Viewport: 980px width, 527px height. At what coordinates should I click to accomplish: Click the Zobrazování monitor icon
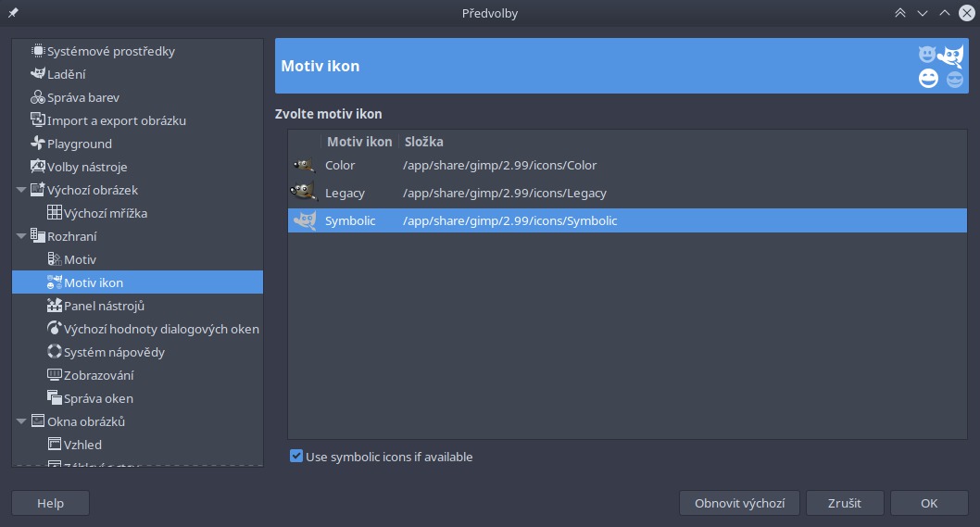coord(55,374)
